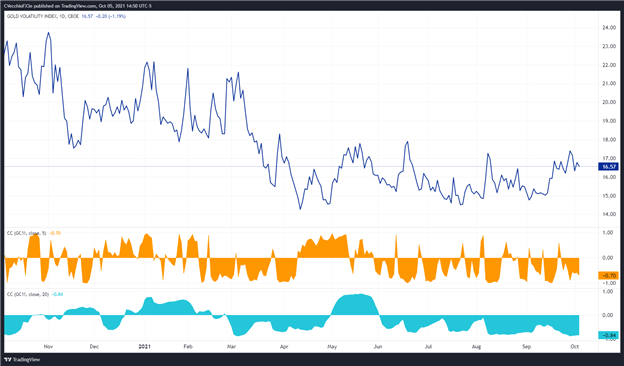
Task: Click the May label on time axis
Action: click(332, 347)
